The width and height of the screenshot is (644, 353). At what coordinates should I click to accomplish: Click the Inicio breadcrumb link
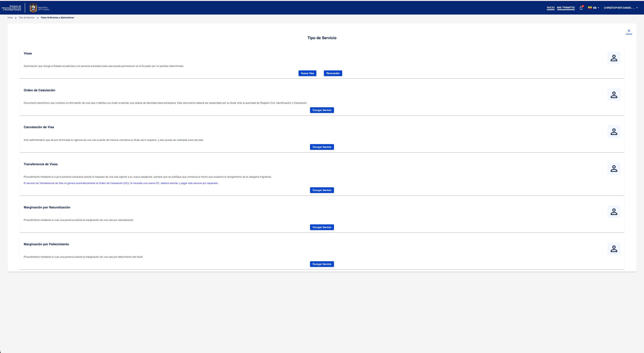pos(10,18)
